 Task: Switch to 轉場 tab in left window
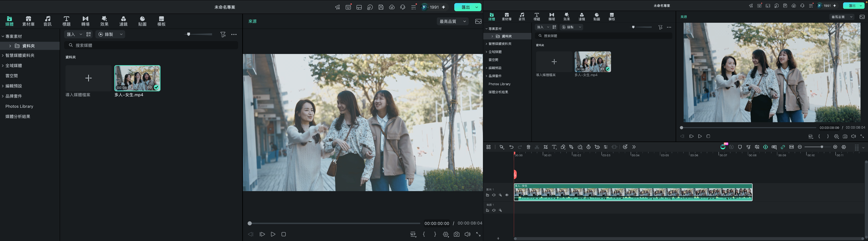[85, 21]
